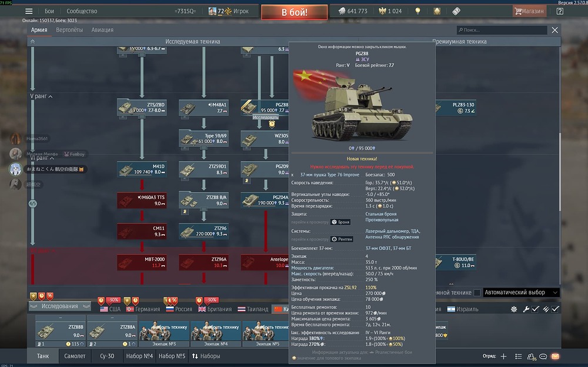Collapse the Исследования panel
The width and height of the screenshot is (588, 367).
click(60, 306)
